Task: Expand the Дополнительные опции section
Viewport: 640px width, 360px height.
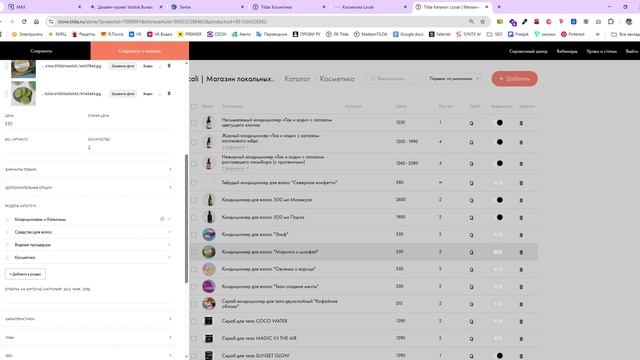Action: tap(87, 188)
